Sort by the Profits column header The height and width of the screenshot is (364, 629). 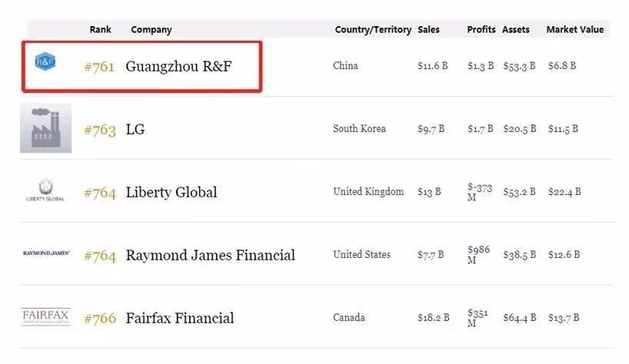tap(481, 30)
